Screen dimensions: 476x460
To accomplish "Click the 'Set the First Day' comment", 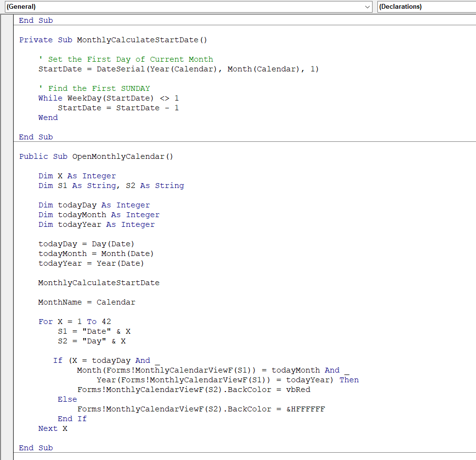I will pos(125,59).
